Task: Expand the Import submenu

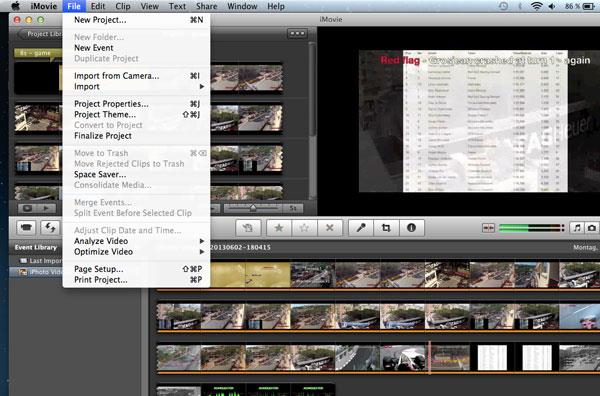Action: [136, 86]
